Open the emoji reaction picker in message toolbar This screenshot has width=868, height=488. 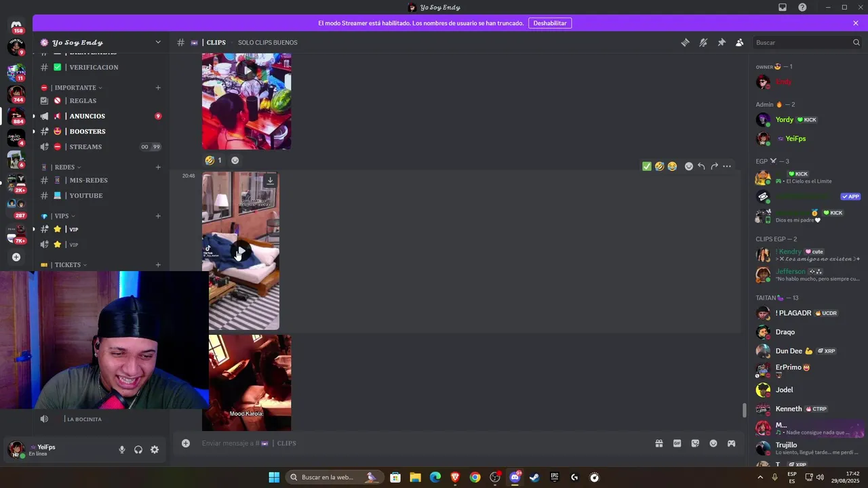[688, 166]
